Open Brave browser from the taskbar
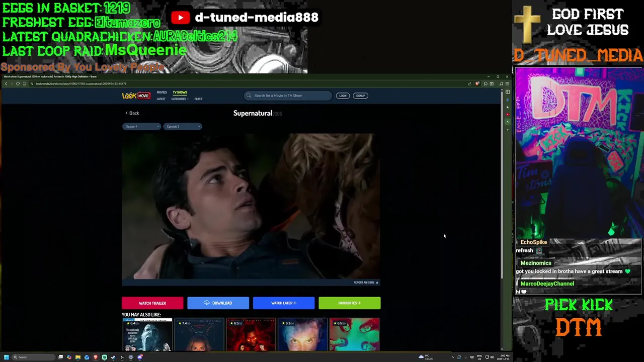644x362 pixels. (95, 357)
